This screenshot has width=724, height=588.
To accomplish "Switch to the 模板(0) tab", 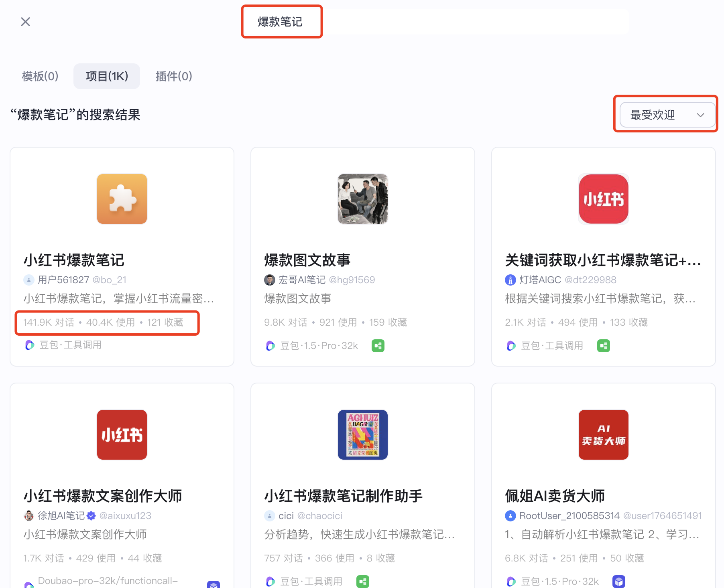I will click(x=40, y=76).
